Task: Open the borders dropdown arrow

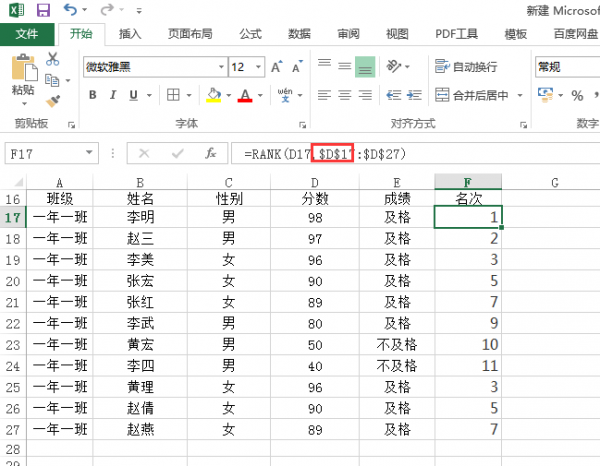Action: click(189, 95)
